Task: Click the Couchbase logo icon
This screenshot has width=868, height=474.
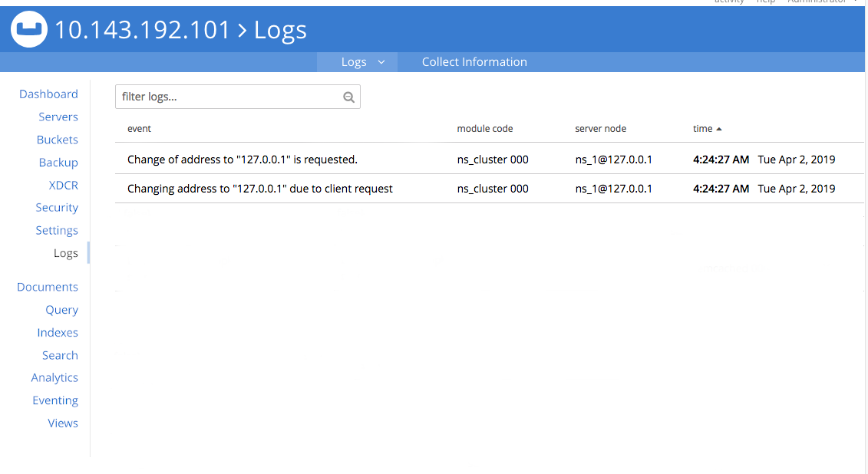Action: coord(28,30)
